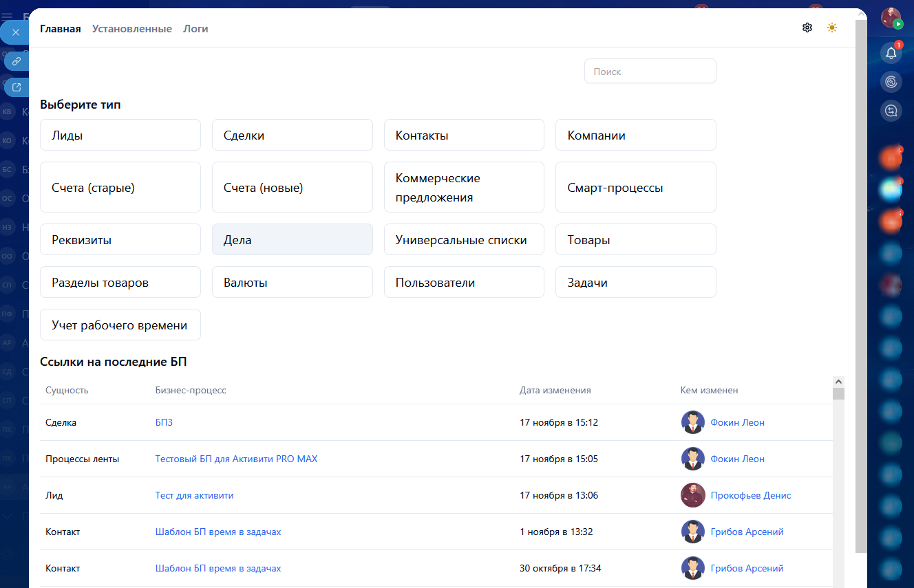The image size is (914, 588).
Task: Select the Сделки entity type
Action: click(292, 135)
